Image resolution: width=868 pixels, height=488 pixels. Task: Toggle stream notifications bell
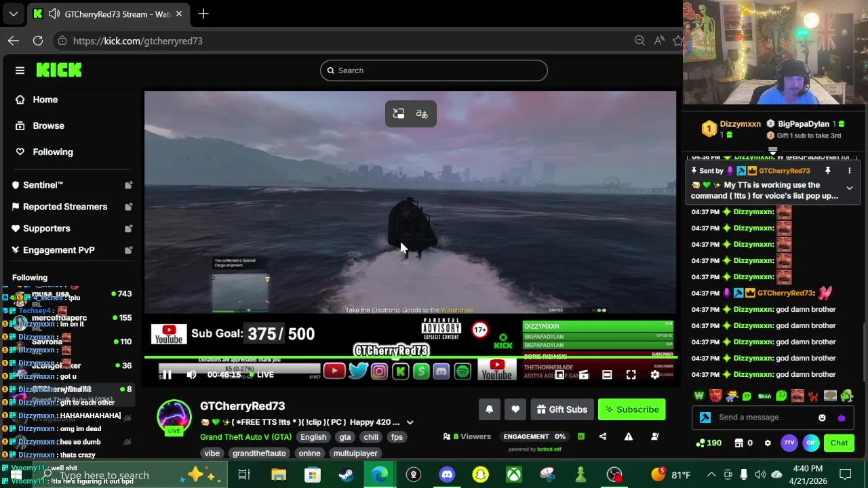point(489,409)
